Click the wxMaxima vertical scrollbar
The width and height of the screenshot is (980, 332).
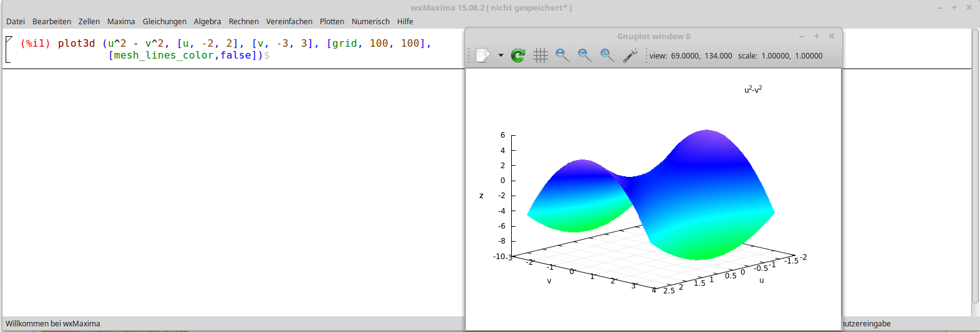[x=976, y=166]
